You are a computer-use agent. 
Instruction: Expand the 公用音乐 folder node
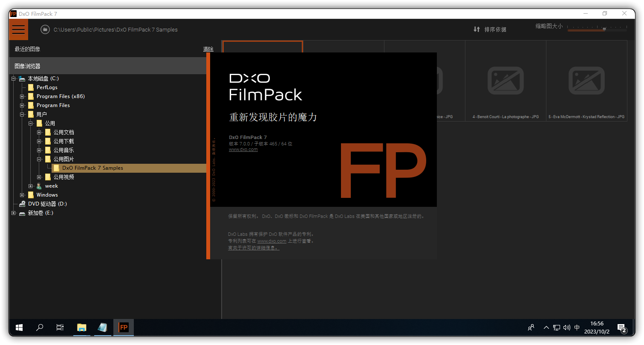click(x=39, y=150)
